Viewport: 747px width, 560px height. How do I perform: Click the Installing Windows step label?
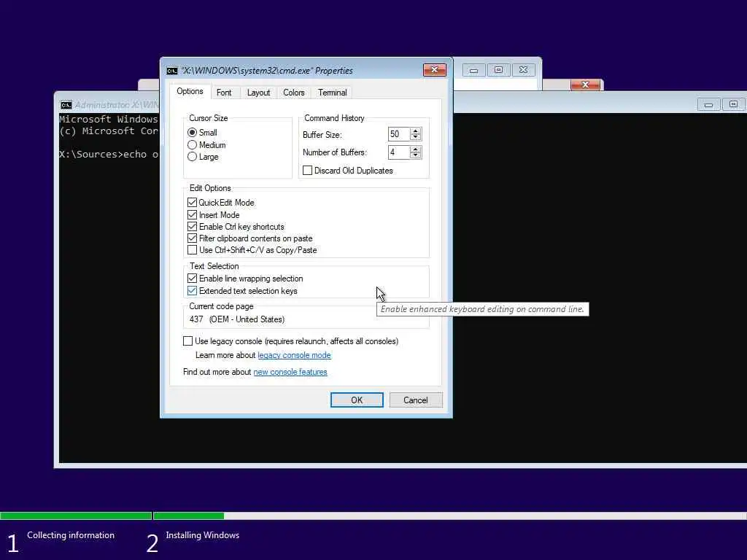(x=203, y=535)
